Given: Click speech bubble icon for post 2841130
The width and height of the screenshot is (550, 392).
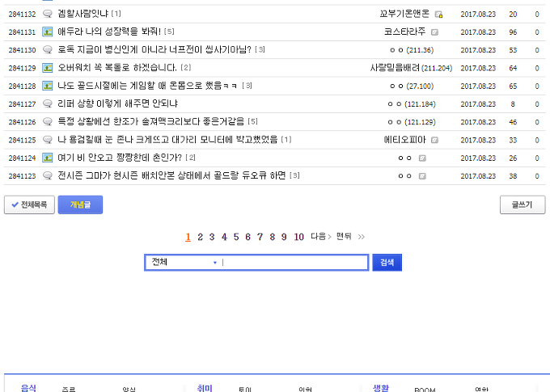Looking at the screenshot, I should [x=48, y=50].
